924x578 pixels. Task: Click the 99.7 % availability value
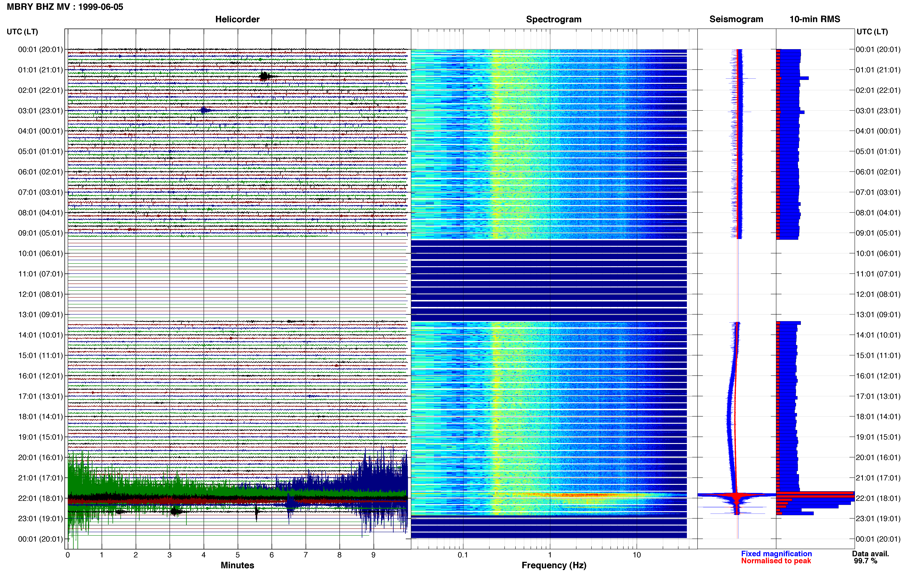(865, 561)
